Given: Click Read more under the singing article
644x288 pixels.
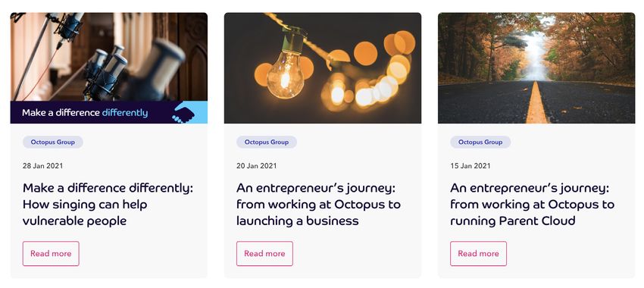Looking at the screenshot, I should point(51,253).
